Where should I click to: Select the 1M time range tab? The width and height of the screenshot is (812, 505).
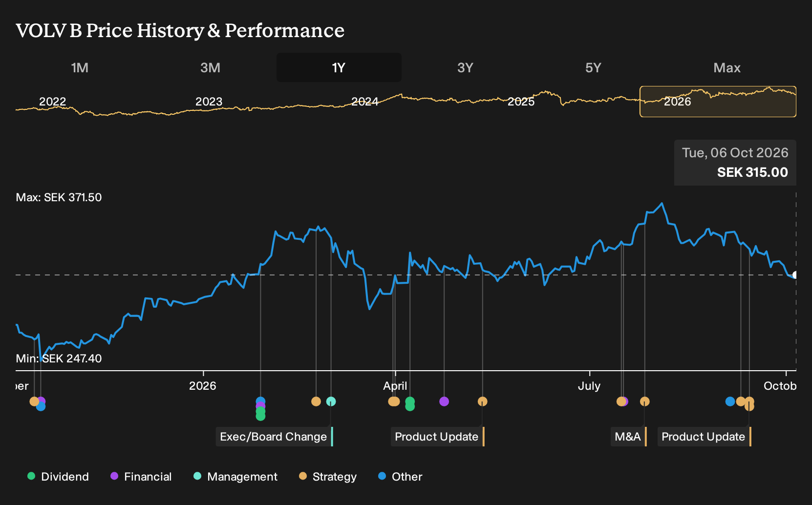coord(80,67)
